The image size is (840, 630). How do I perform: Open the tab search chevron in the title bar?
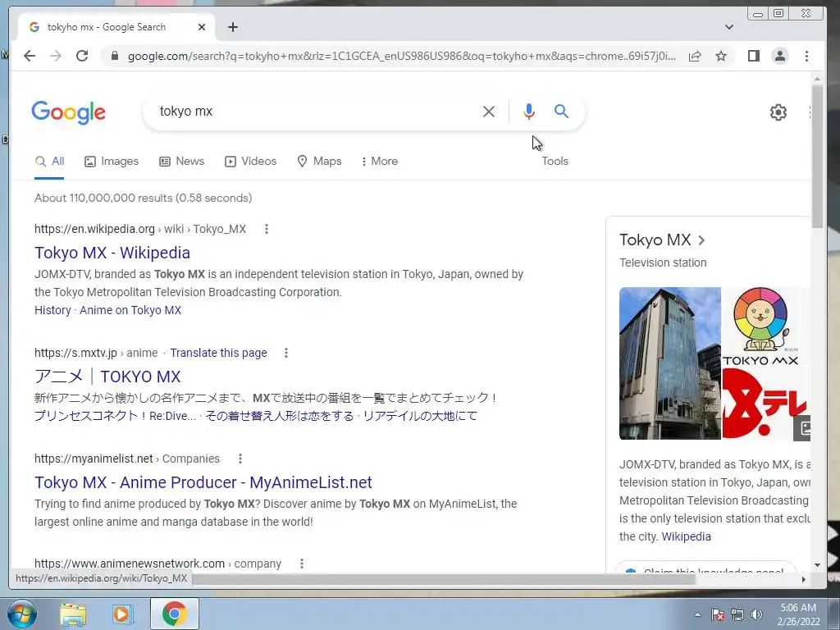pos(728,27)
